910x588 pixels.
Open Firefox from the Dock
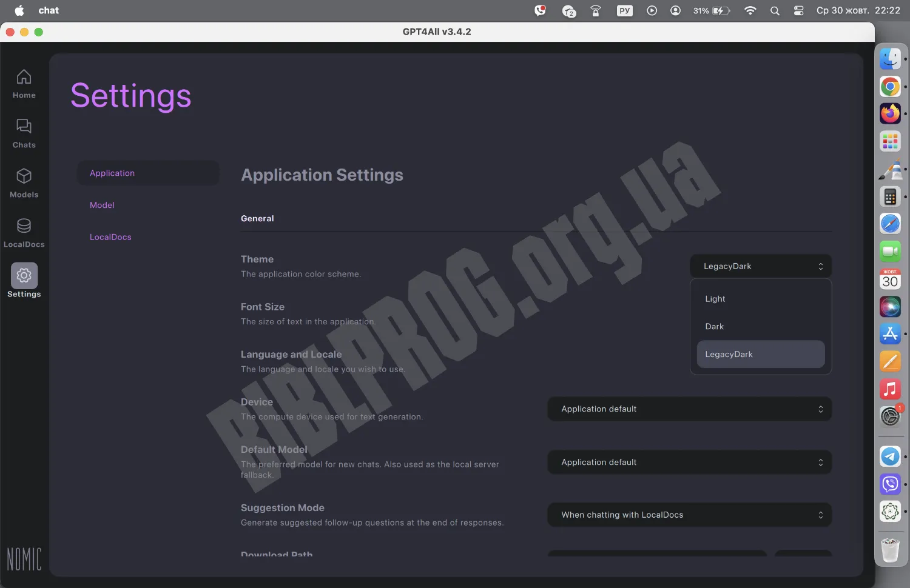click(x=890, y=114)
